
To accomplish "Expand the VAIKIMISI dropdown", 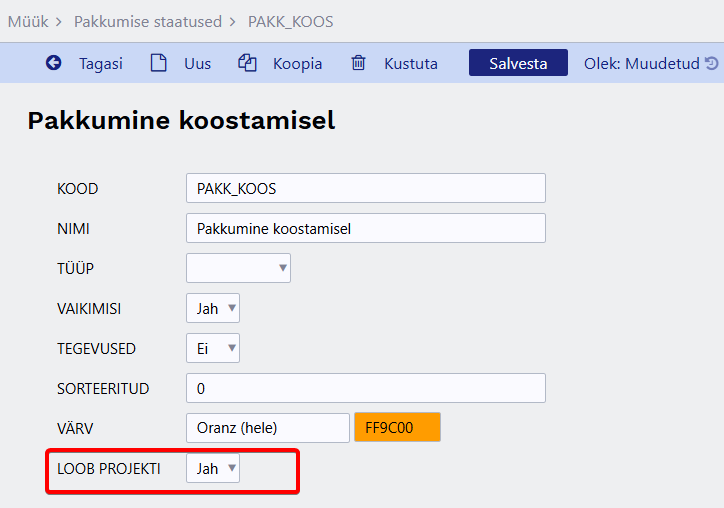I will [x=213, y=308].
